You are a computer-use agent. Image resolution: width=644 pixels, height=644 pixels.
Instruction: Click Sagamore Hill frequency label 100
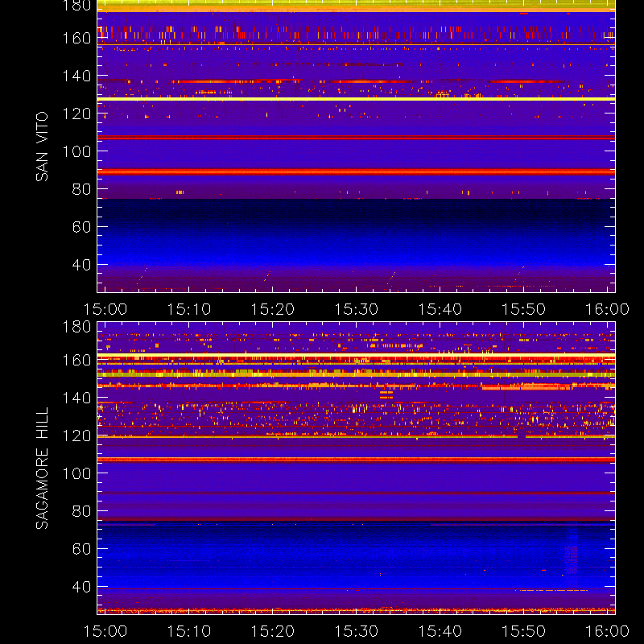click(76, 473)
